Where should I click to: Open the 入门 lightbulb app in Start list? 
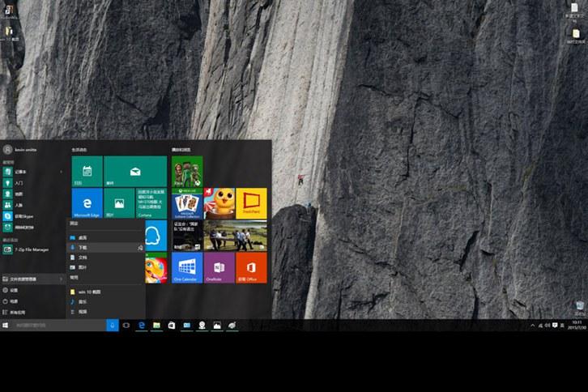point(32,183)
